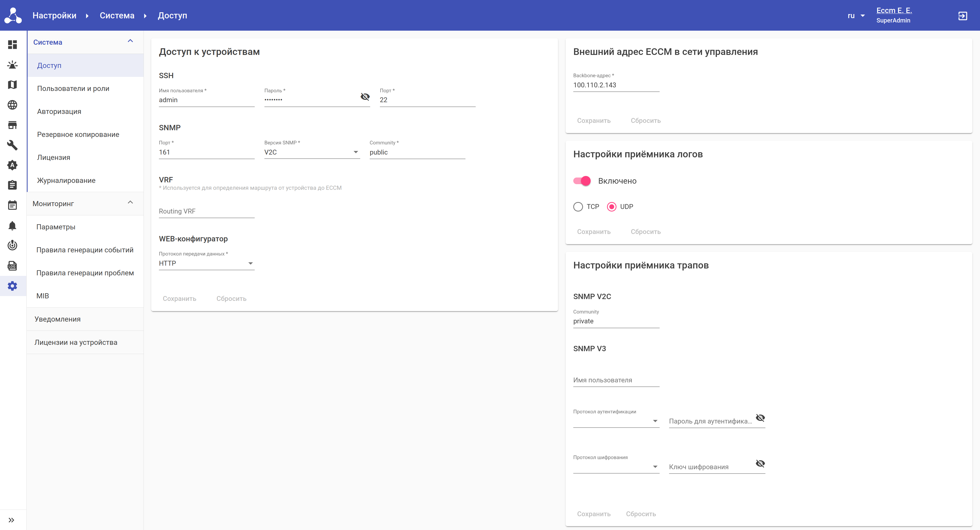Click the bell notifications sidebar icon
The width and height of the screenshot is (980, 530).
click(x=13, y=226)
